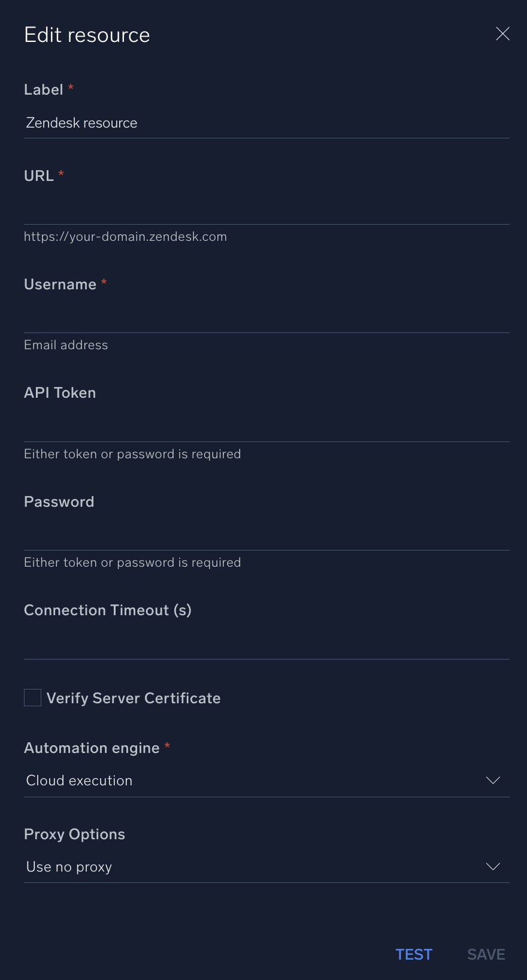Open the Cloud execution selection chevron

[x=492, y=780]
